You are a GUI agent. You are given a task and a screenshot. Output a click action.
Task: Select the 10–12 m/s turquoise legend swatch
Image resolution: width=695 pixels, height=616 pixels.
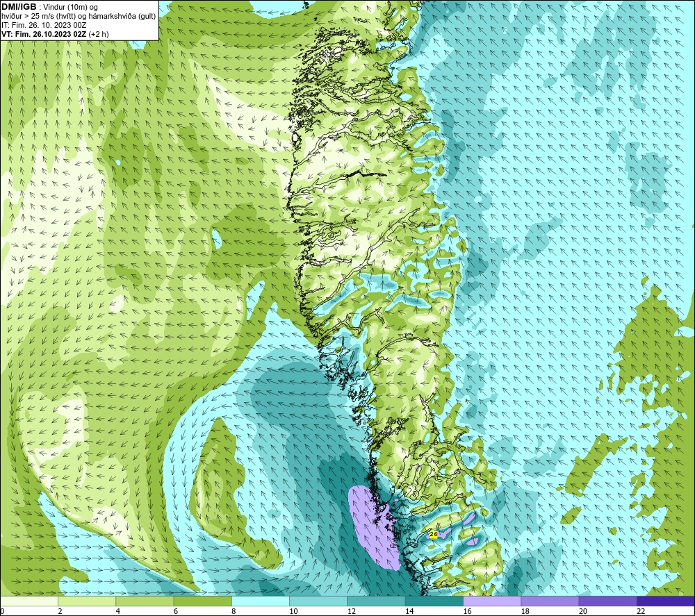tap(318, 601)
